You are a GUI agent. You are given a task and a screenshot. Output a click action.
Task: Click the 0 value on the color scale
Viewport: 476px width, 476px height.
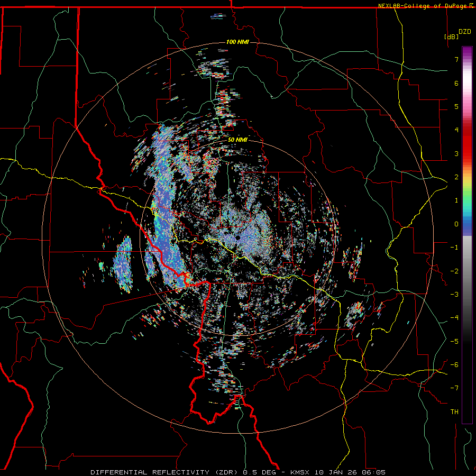click(x=456, y=224)
